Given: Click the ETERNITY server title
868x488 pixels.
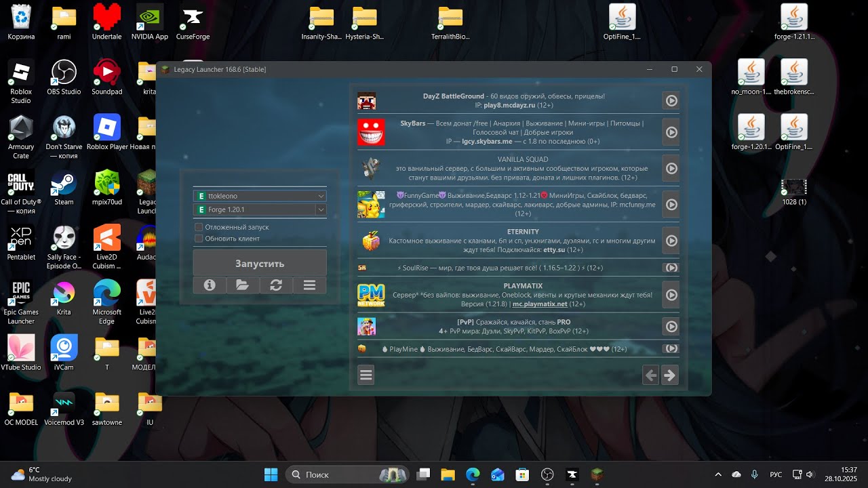Looking at the screenshot, I should point(523,232).
